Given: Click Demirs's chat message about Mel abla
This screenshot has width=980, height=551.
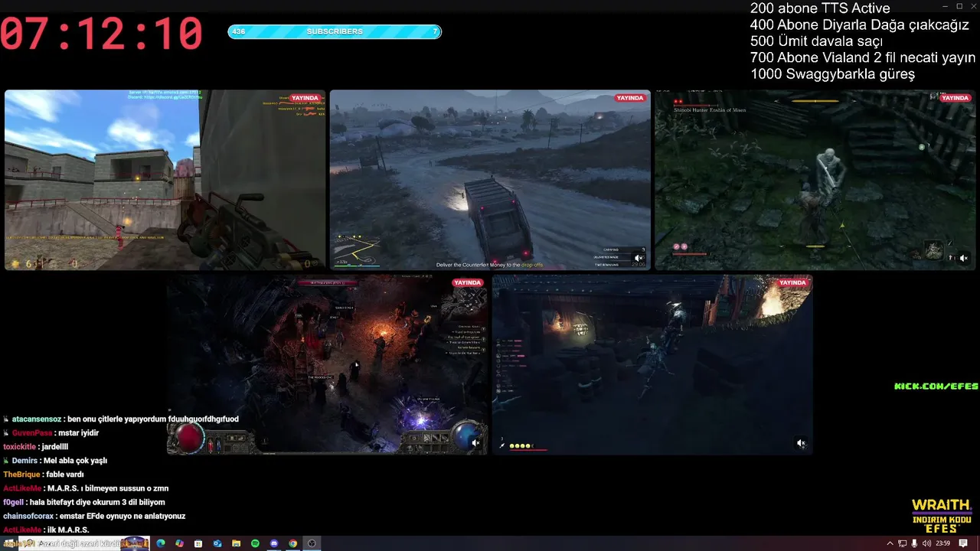Looking at the screenshot, I should tap(55, 461).
